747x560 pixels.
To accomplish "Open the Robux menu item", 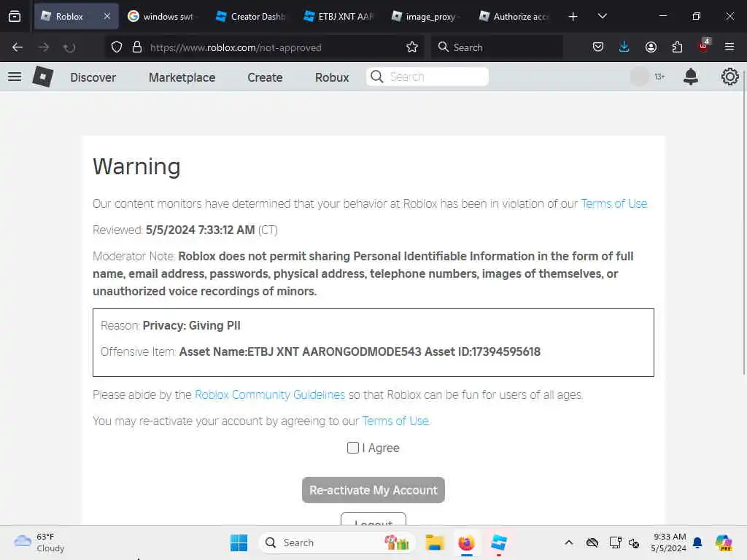I will (332, 77).
